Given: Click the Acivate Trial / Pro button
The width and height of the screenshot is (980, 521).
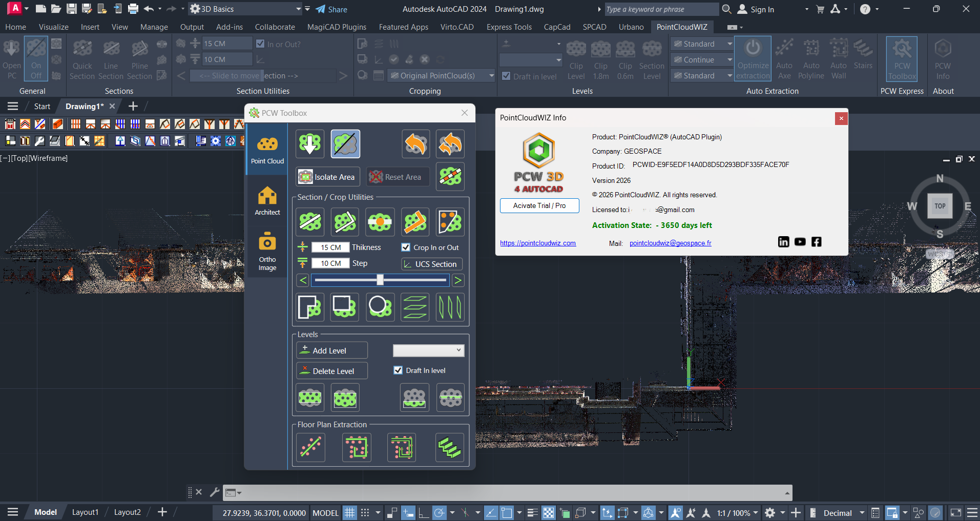Looking at the screenshot, I should (x=539, y=205).
